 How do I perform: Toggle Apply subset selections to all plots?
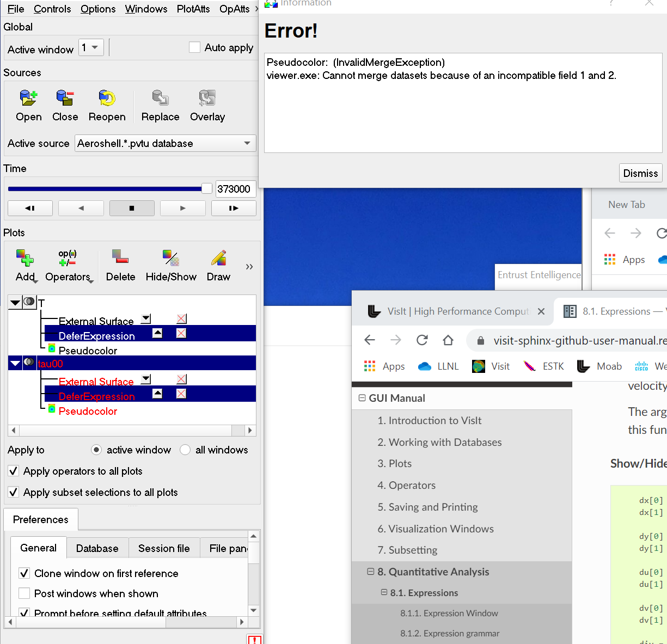[14, 492]
